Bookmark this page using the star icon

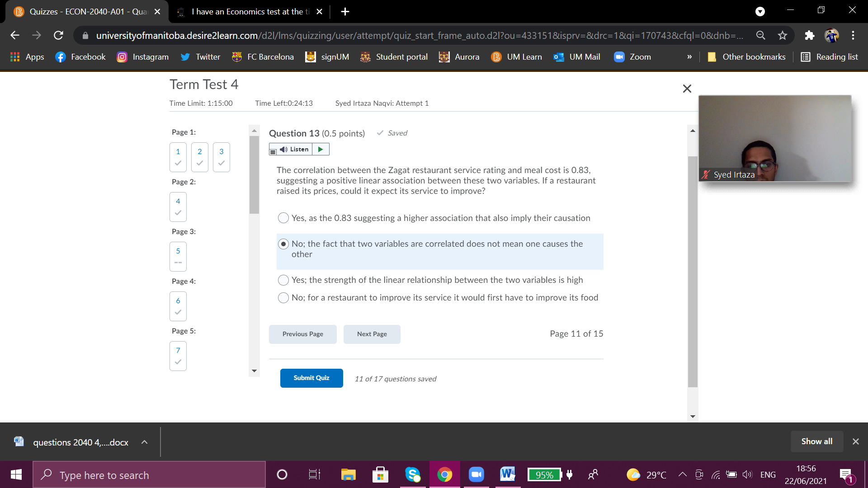click(x=783, y=35)
